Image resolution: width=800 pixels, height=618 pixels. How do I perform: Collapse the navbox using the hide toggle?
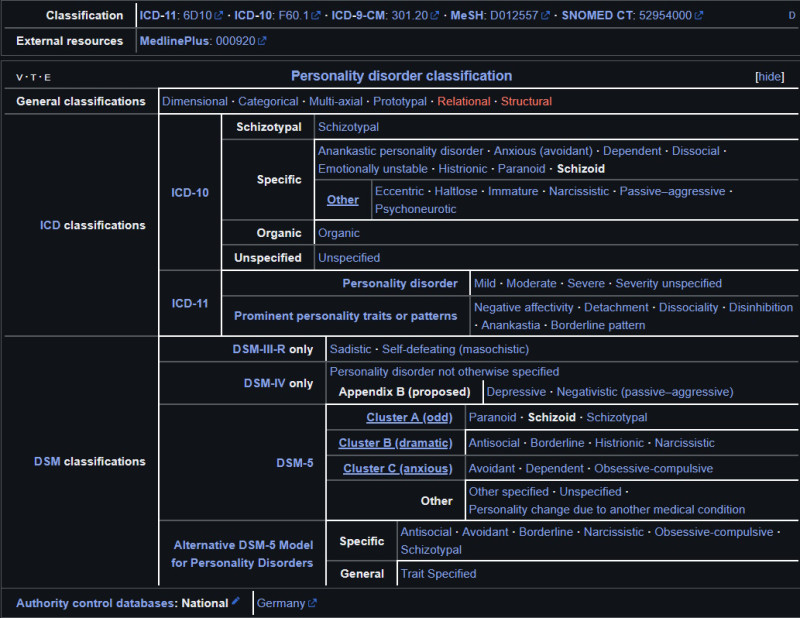click(x=770, y=76)
